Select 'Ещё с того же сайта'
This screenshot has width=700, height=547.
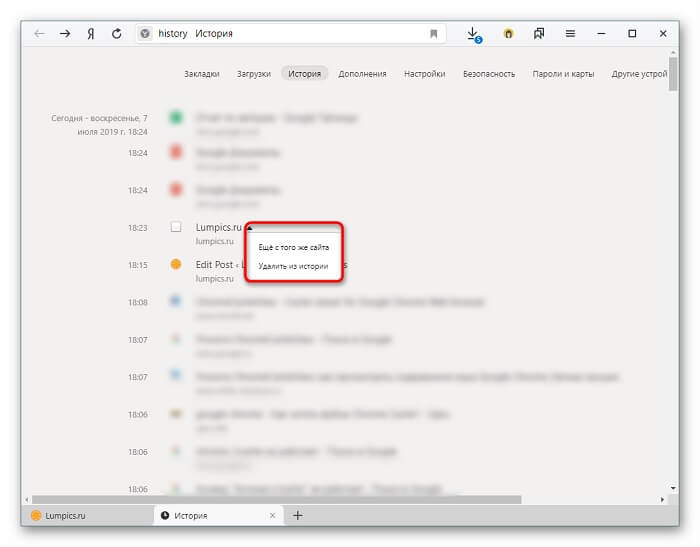tap(293, 246)
